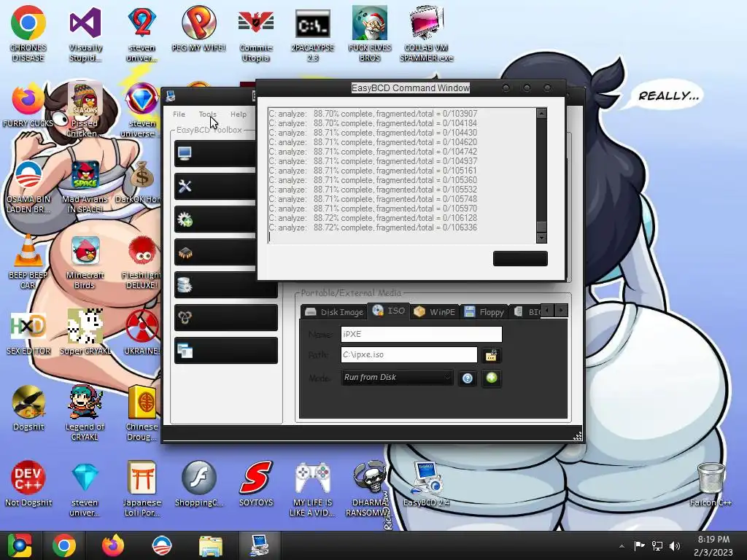Click the EasyBCD window resize grip

[x=577, y=436]
